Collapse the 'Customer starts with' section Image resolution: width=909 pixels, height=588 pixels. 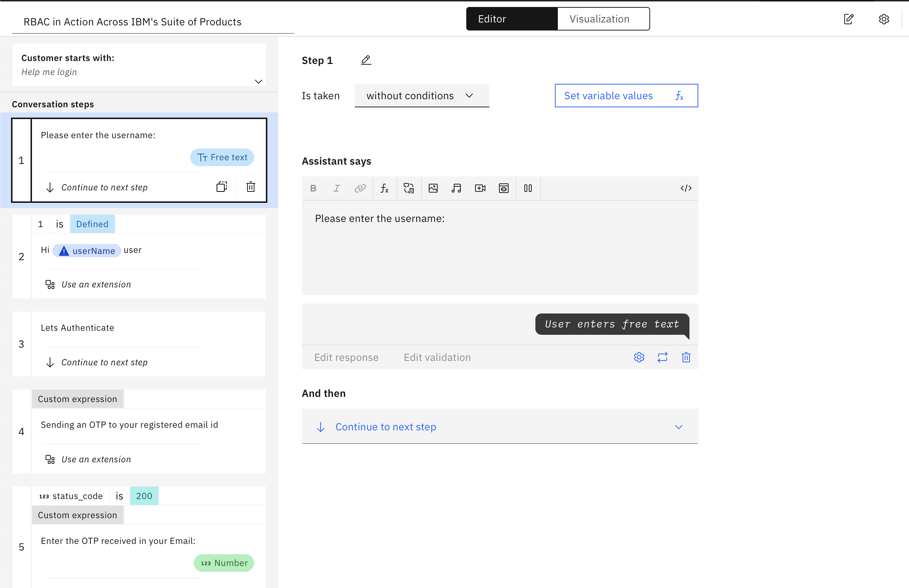click(258, 81)
